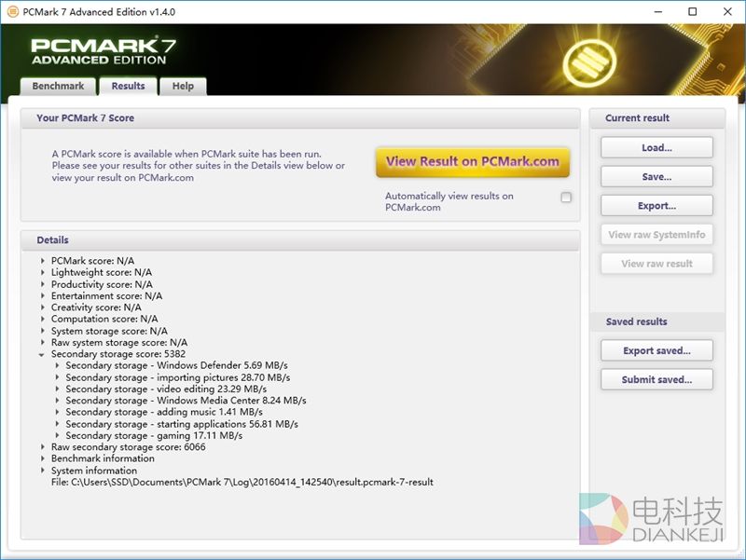Switch to the Benchmark tab
Image resolution: width=746 pixels, height=560 pixels.
58,86
